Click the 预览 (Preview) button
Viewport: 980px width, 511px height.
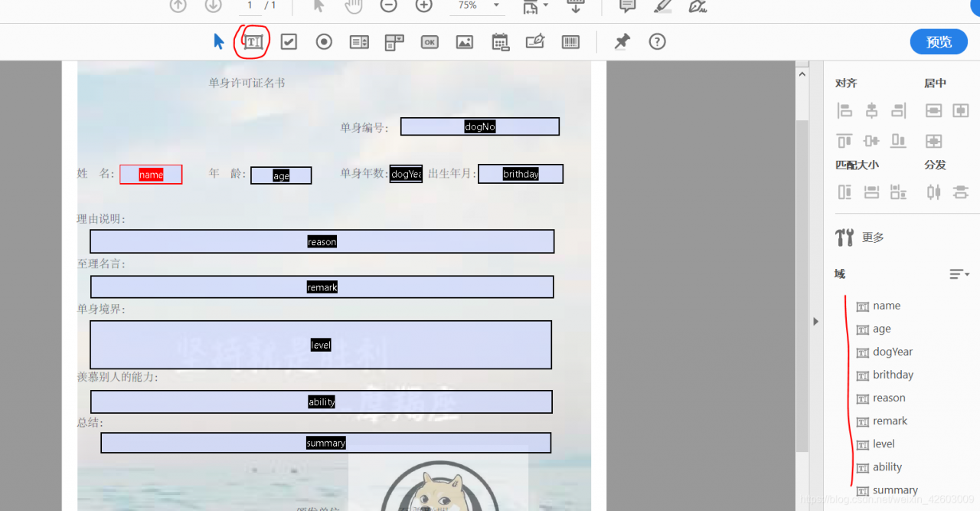939,41
